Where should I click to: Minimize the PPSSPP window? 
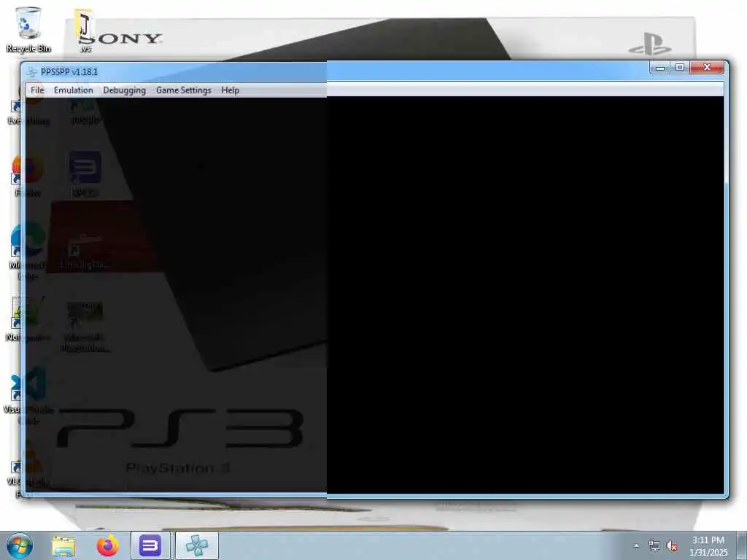coord(659,68)
